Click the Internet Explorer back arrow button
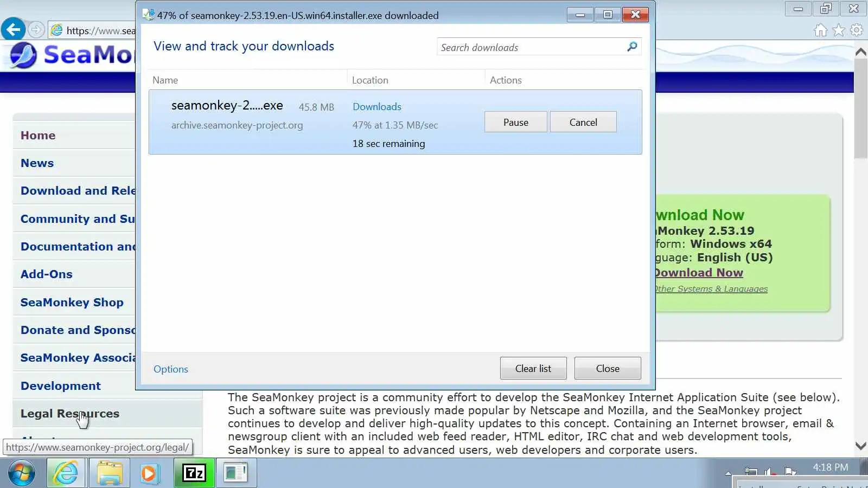The height and width of the screenshot is (488, 868). pyautogui.click(x=13, y=29)
